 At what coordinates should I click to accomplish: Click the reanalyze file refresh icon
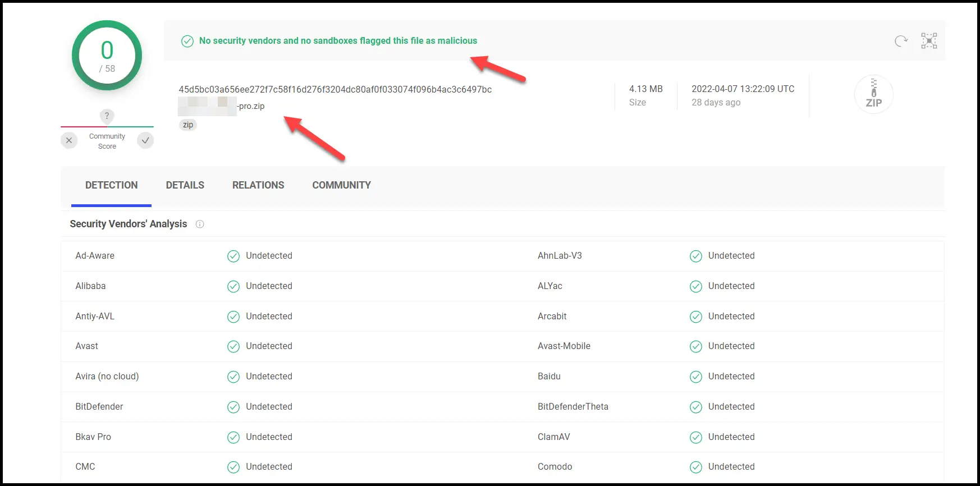click(901, 41)
